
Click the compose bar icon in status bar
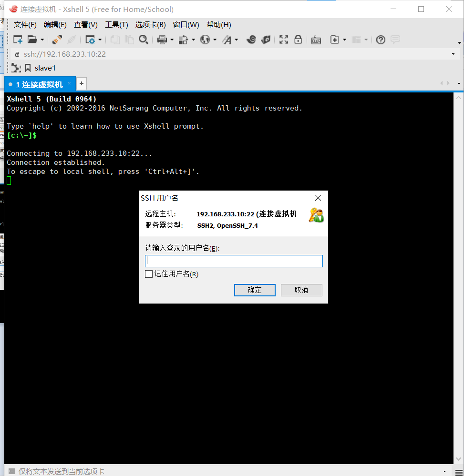[x=11, y=471]
